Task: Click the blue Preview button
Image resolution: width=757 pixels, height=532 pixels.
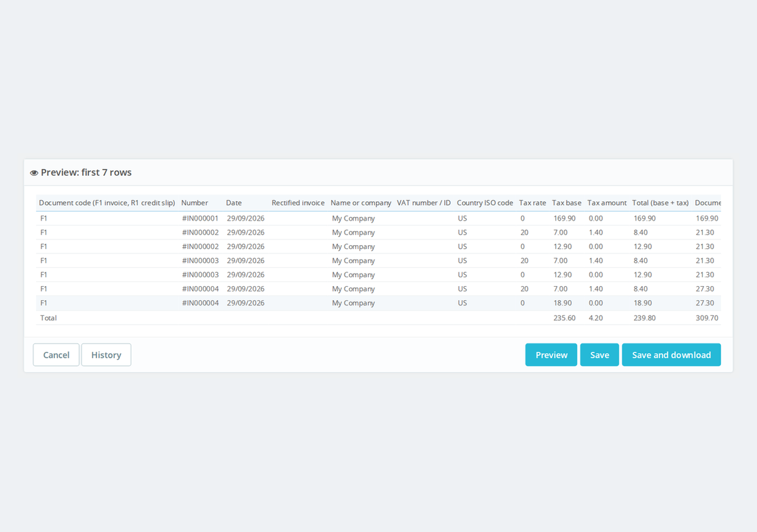Action: 551,355
